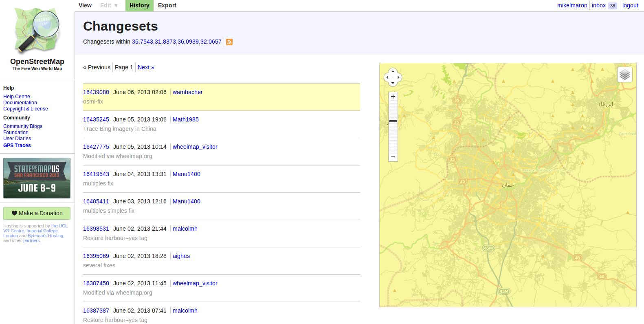The image size is (644, 324).
Task: Open the State of the Map US banner
Action: (37, 178)
